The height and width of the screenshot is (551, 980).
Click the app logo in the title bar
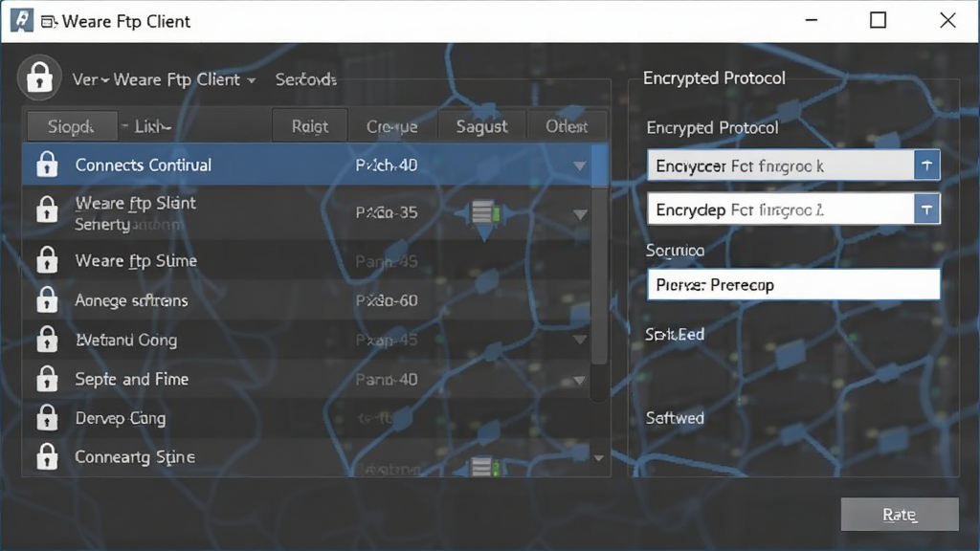pyautogui.click(x=22, y=21)
